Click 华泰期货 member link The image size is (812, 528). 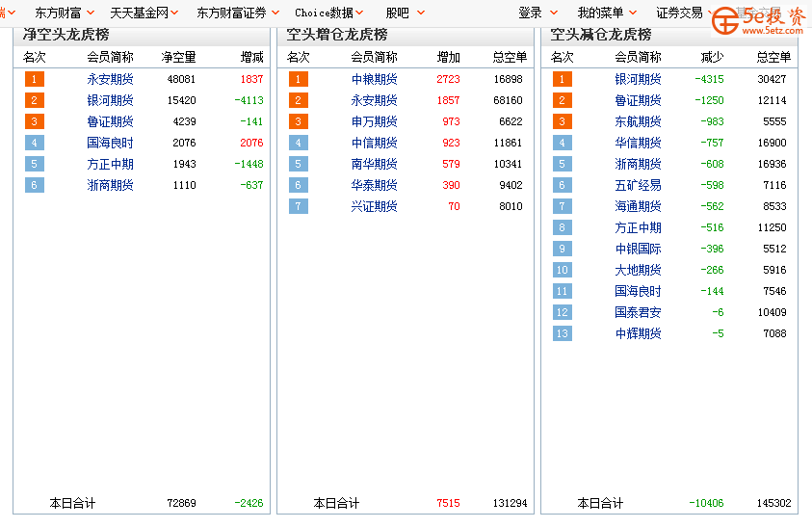(x=374, y=186)
